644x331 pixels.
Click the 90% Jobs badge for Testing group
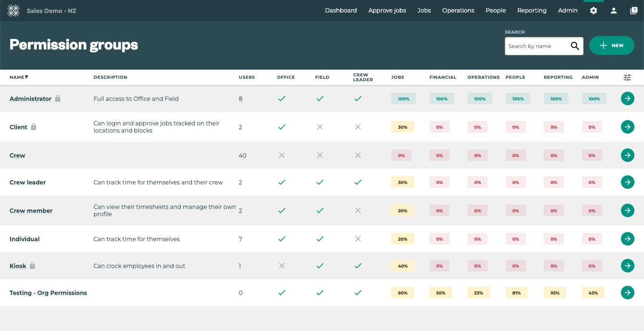pyautogui.click(x=402, y=293)
